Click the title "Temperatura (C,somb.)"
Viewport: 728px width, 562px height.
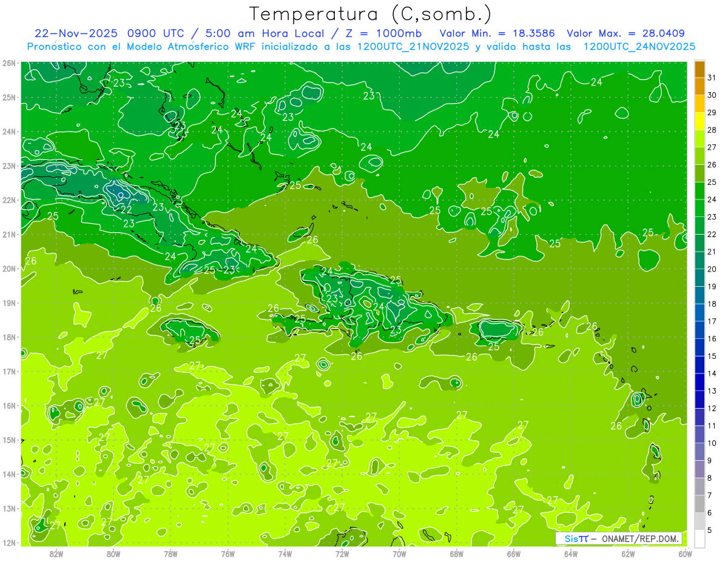point(371,14)
